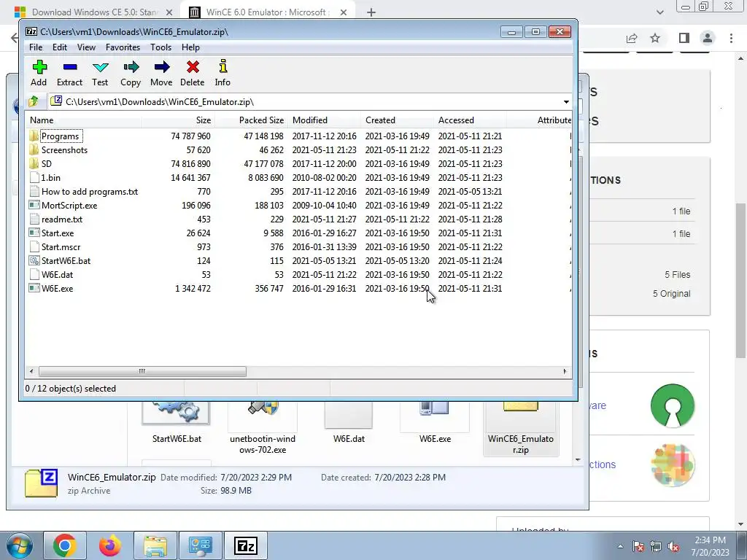Close the WinCE 6.0 Emulator tab
Viewport: 747px width, 560px height.
click(344, 12)
